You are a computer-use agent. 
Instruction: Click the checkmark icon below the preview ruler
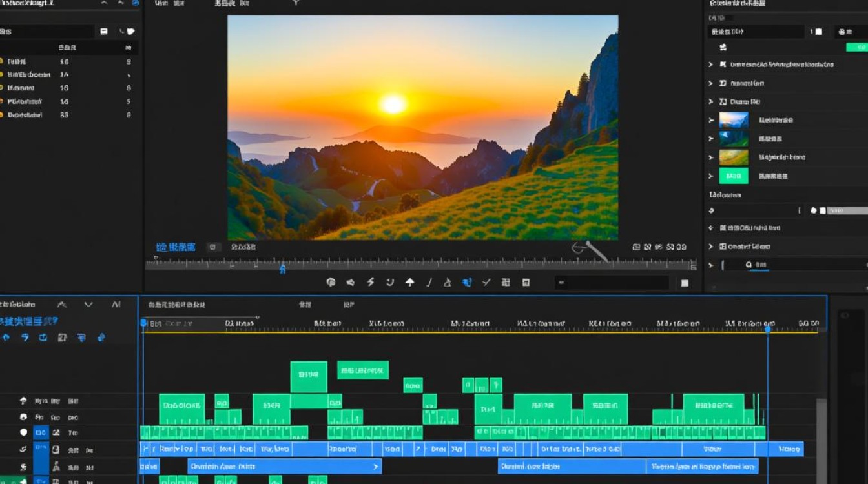pyautogui.click(x=486, y=283)
